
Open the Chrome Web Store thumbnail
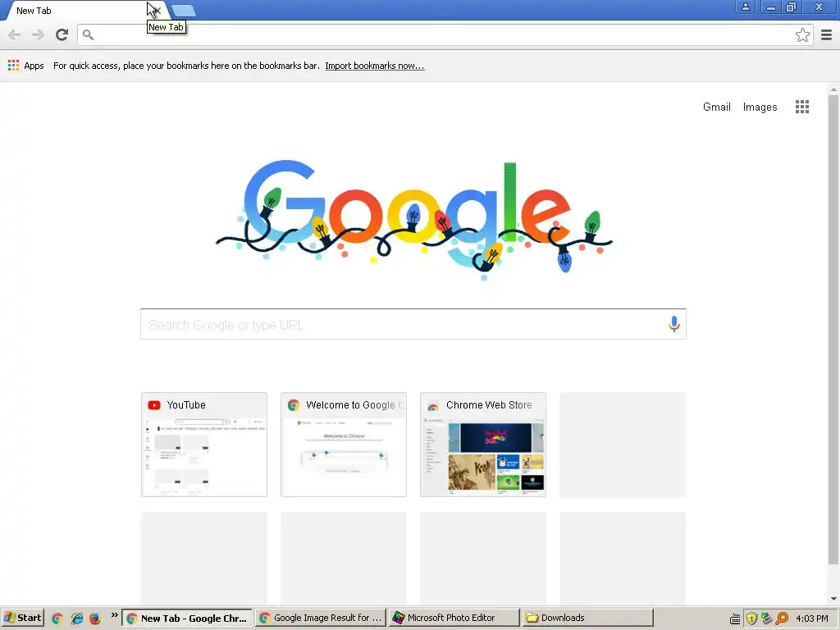tap(482, 445)
